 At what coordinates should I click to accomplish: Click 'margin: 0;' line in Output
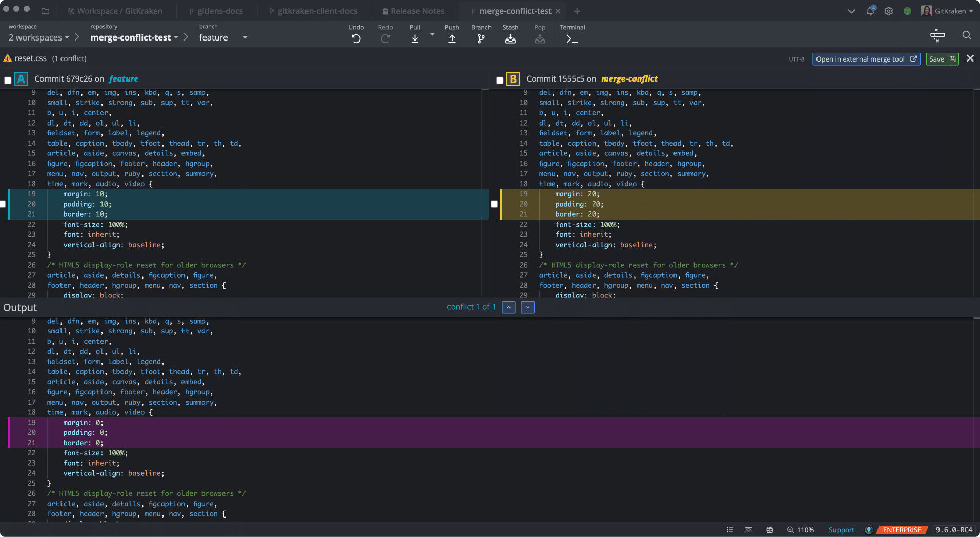[83, 423]
